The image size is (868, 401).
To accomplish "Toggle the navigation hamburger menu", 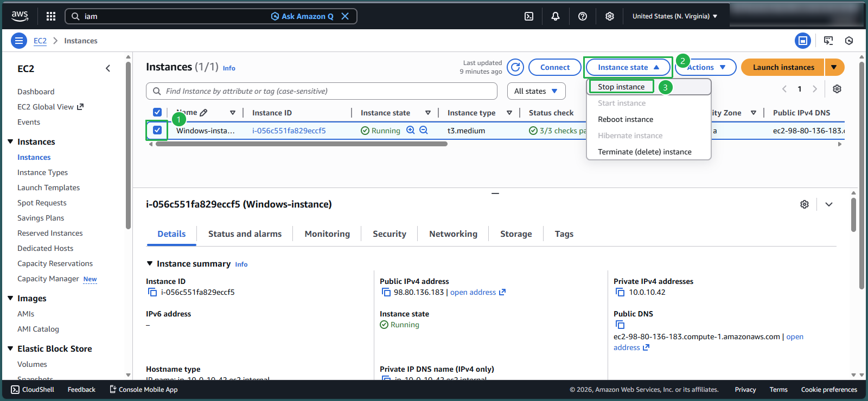I will [19, 41].
